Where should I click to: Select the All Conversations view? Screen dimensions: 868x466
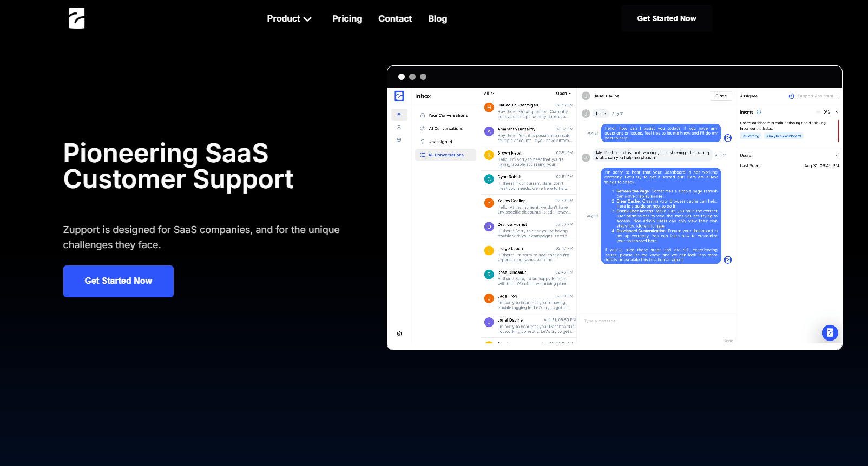[x=445, y=155]
